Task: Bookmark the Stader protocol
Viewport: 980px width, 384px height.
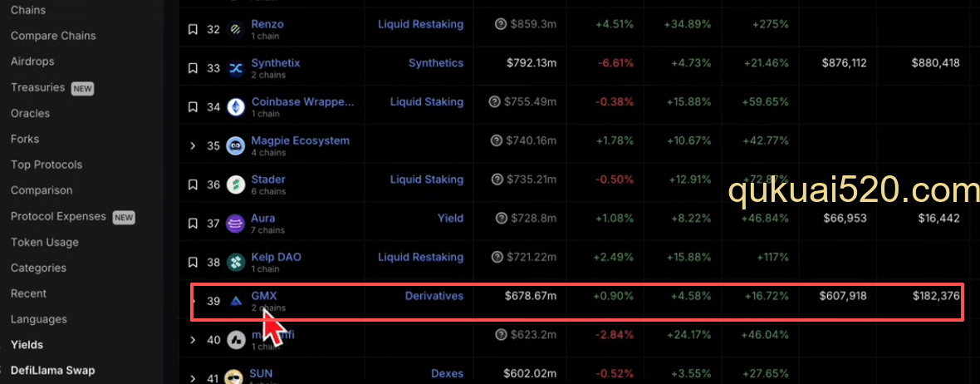Action: [x=194, y=185]
